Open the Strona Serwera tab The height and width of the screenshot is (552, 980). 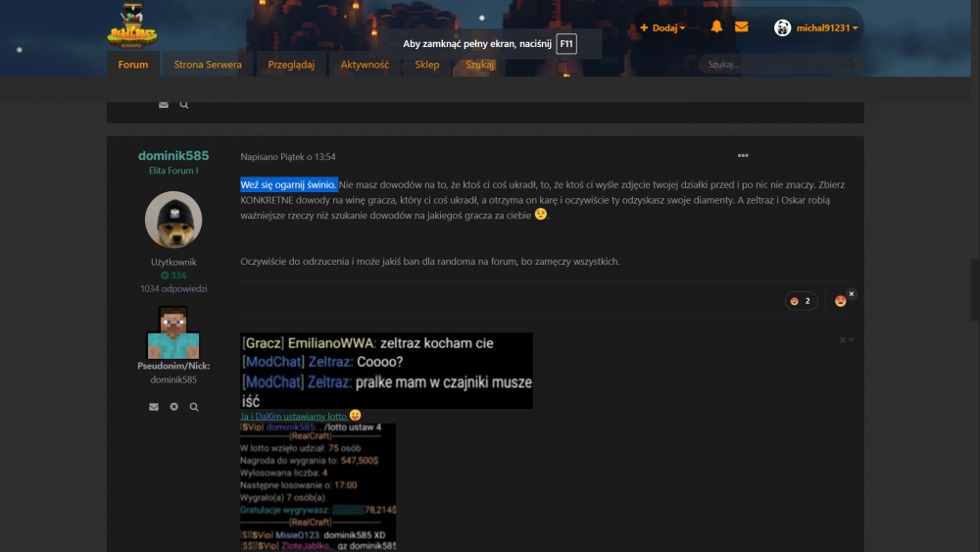[208, 65]
